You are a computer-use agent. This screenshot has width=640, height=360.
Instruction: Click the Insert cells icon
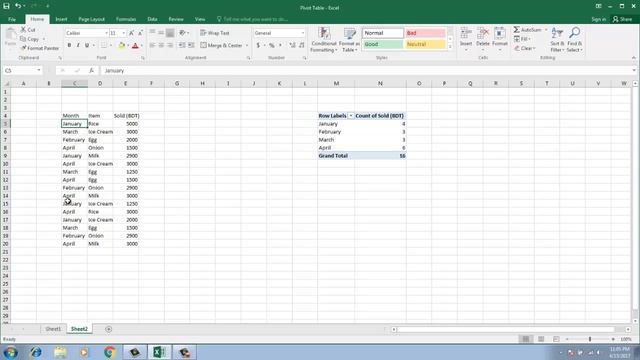466,34
